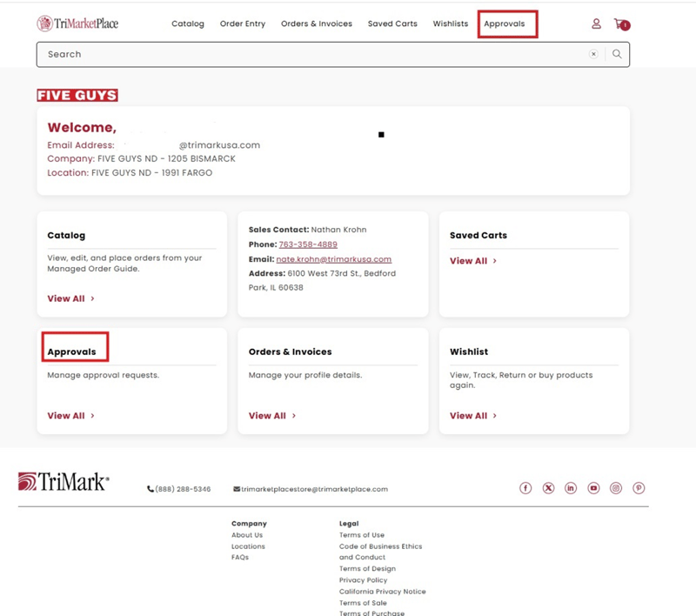This screenshot has width=696, height=616.
Task: Open the Instagram social icon
Action: [x=616, y=488]
